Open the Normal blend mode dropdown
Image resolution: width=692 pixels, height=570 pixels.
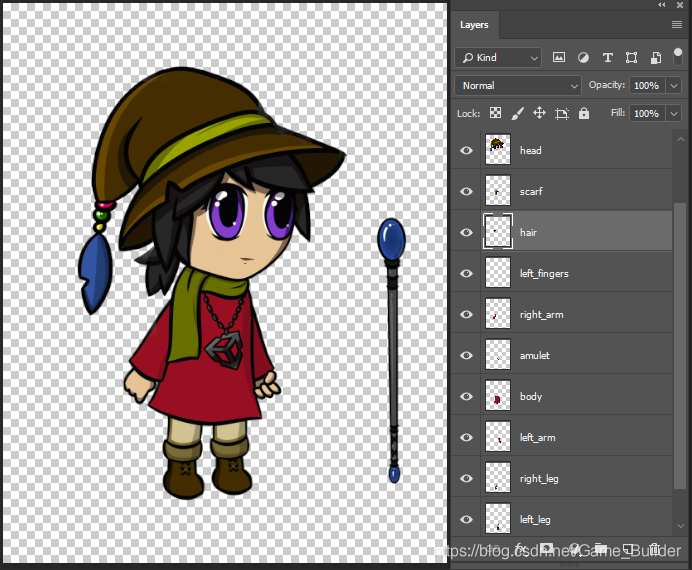(518, 86)
